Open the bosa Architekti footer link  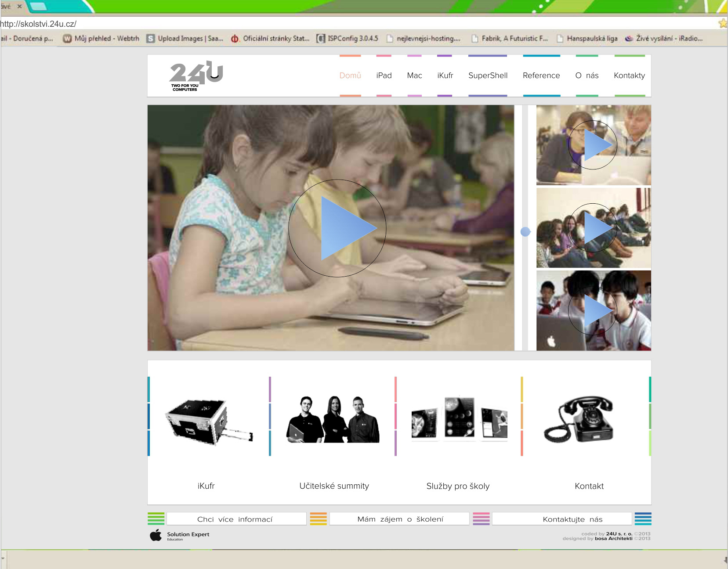[x=613, y=538]
